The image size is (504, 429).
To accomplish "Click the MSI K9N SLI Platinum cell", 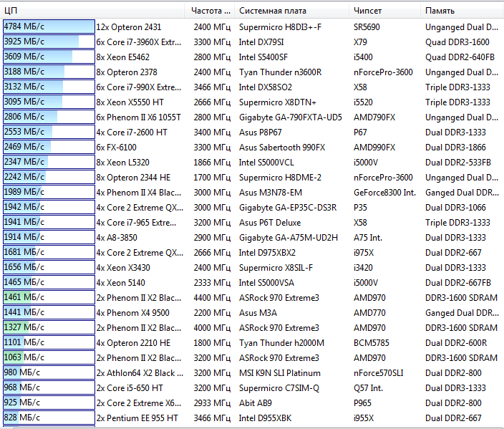I will [280, 373].
